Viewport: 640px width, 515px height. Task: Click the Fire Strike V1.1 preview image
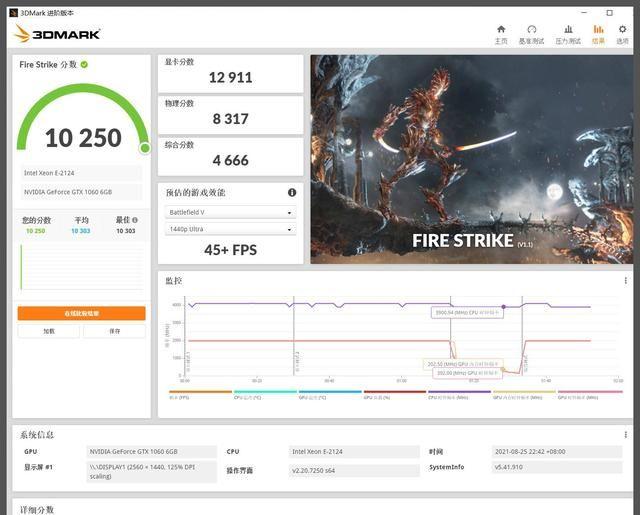471,159
